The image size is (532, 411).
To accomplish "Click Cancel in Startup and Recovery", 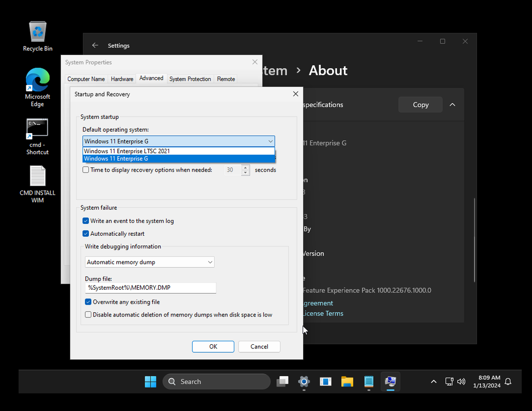I will (259, 347).
